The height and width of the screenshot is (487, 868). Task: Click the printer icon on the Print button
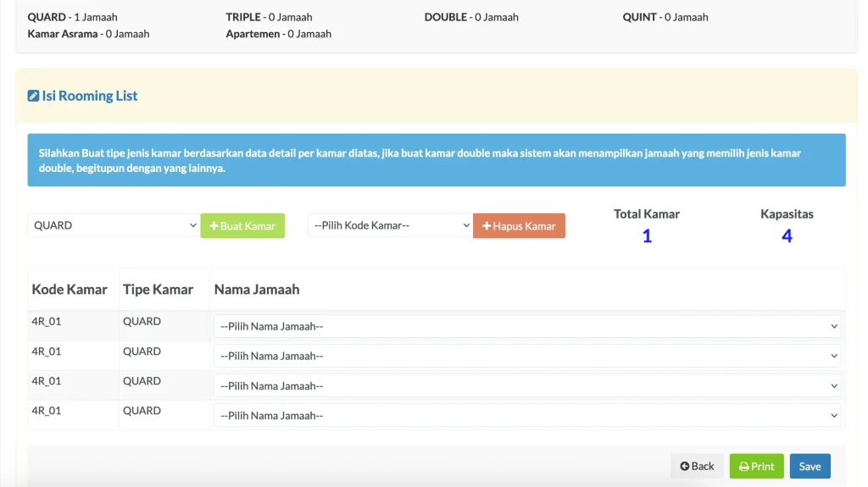pos(743,467)
